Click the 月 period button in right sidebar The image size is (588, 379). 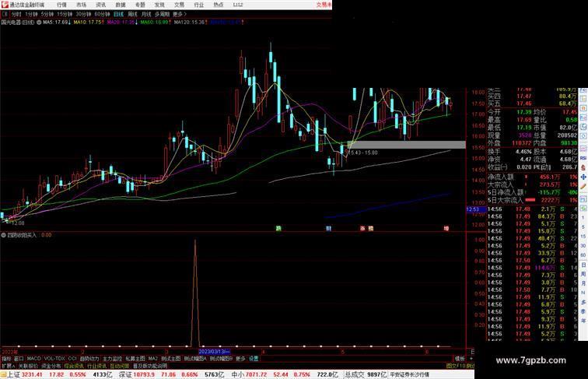click(x=583, y=283)
